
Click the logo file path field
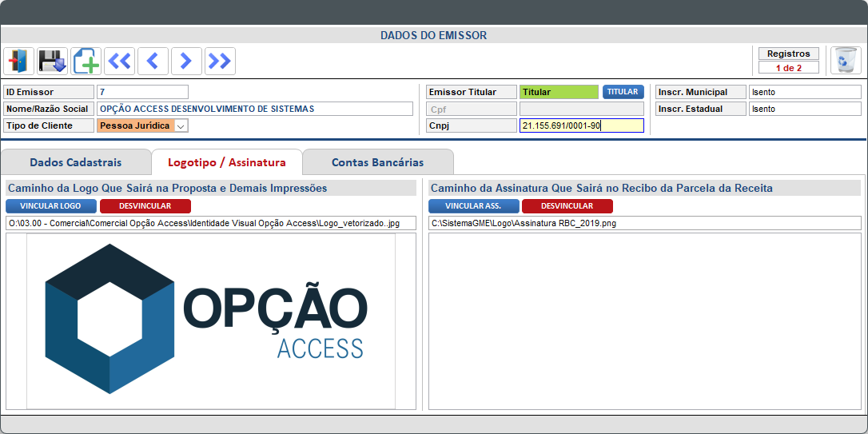pyautogui.click(x=211, y=223)
